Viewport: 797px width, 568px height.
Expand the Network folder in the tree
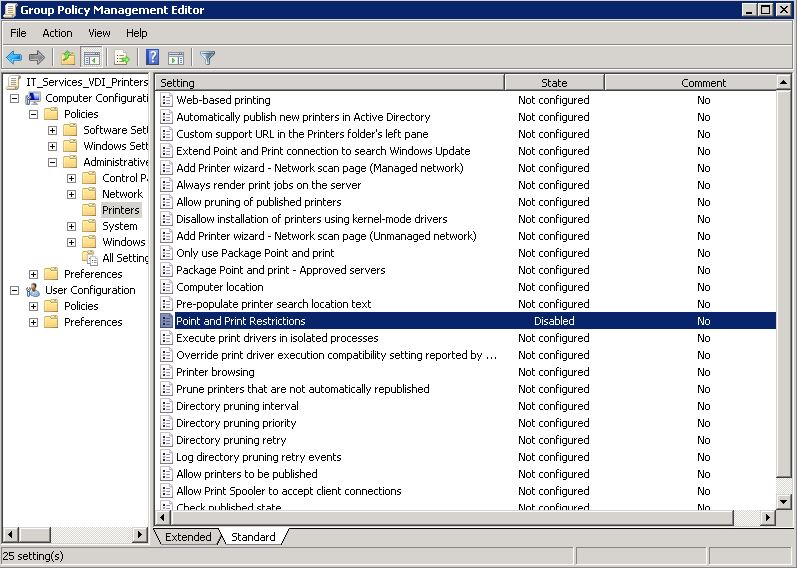click(x=72, y=194)
